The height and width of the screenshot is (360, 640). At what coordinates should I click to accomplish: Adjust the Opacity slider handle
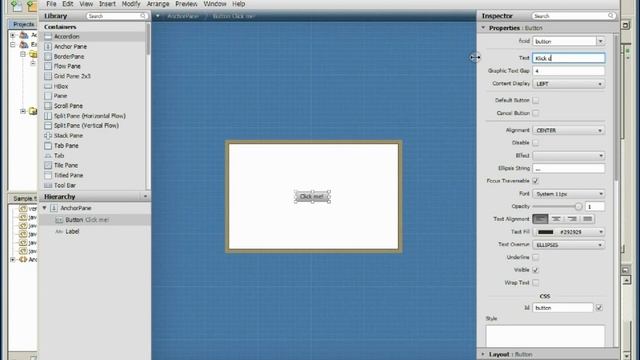(578, 207)
